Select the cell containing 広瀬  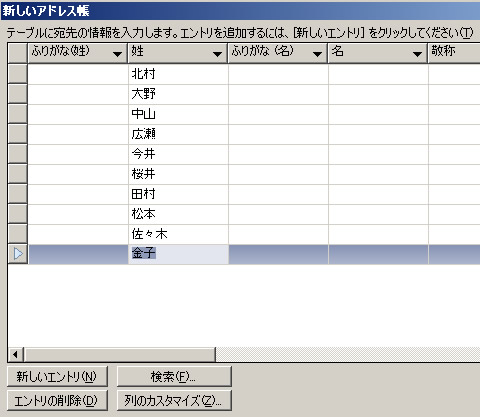coord(178,134)
